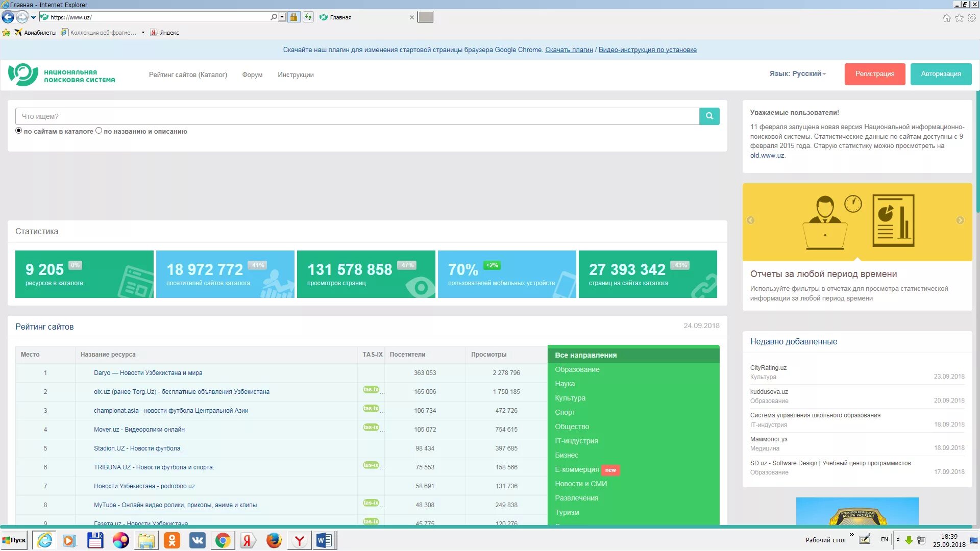Open 'Рейтинг сайтов (Каталог)' menu item

click(x=188, y=75)
